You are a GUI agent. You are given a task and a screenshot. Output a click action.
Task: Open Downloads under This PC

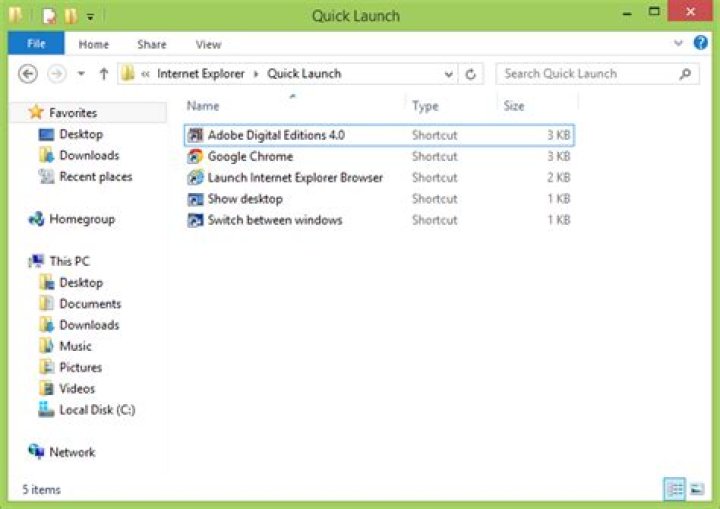point(90,325)
